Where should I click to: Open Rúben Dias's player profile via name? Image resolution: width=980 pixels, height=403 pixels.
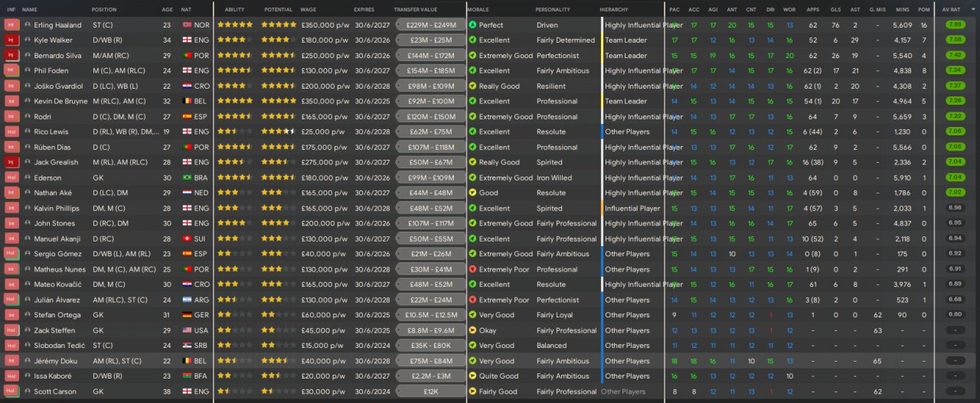(x=53, y=147)
